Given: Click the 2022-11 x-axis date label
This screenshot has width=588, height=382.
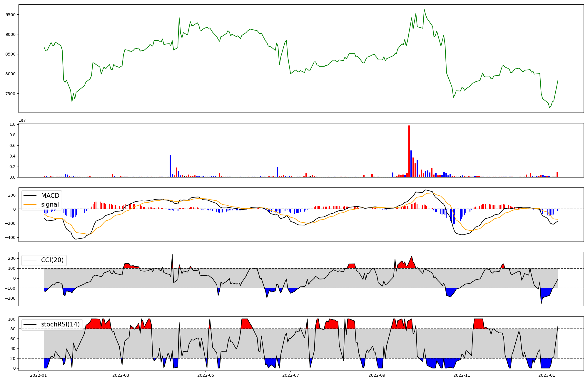Looking at the screenshot, I should (462, 375).
